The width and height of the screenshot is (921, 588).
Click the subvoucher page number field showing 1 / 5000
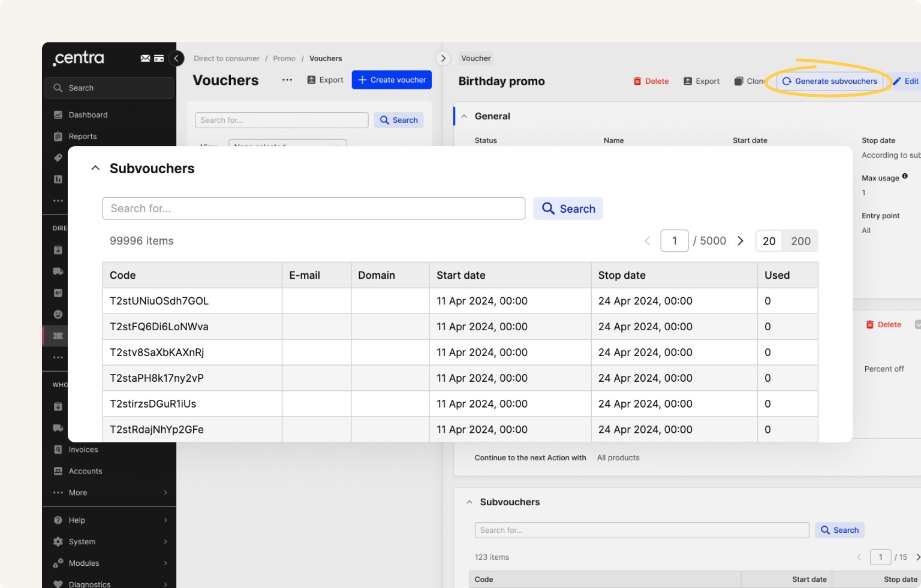[x=674, y=241]
